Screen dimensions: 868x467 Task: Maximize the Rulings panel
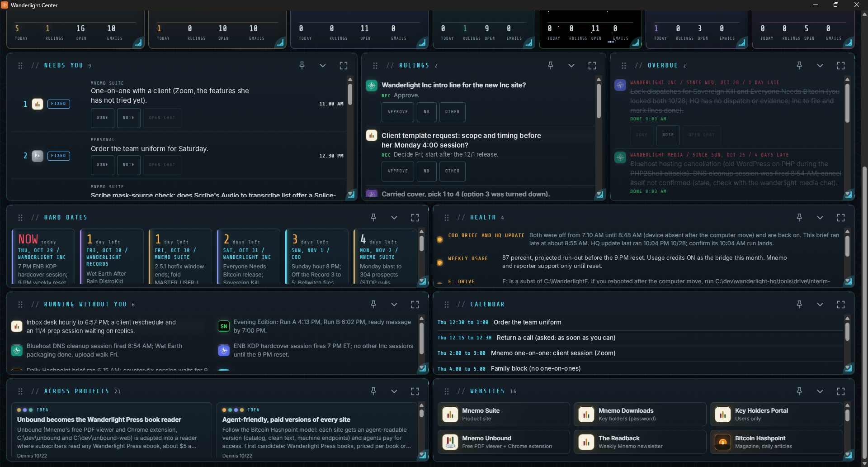[592, 66]
